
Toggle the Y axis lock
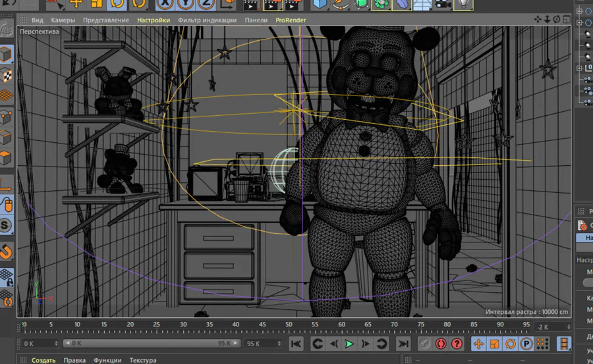pyautogui.click(x=186, y=4)
